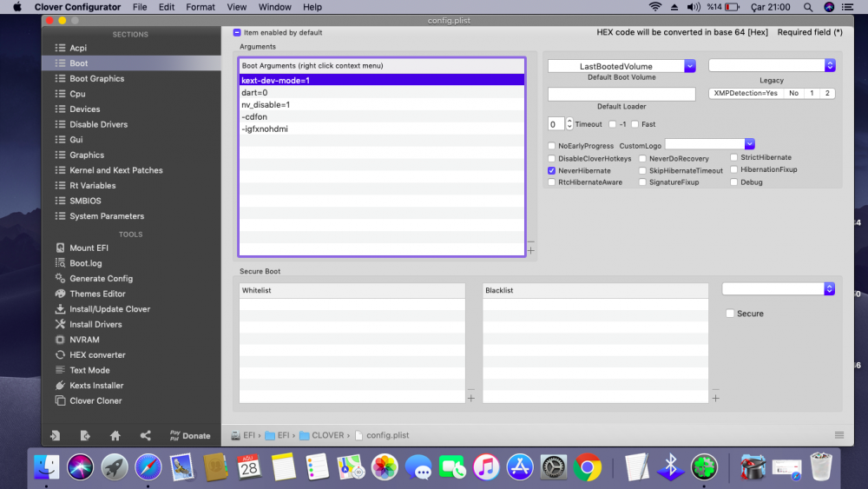868x489 pixels.
Task: Open Themes Editor from the tools list
Action: click(x=97, y=294)
